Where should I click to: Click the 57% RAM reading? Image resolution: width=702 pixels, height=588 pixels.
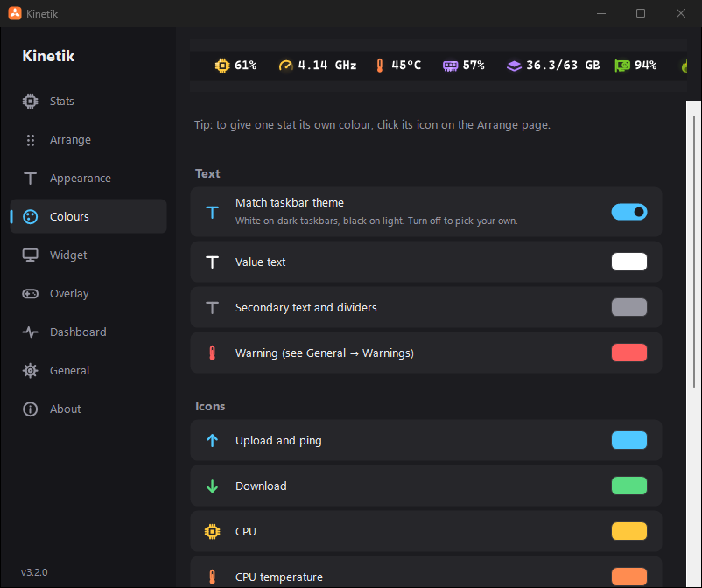coord(474,66)
